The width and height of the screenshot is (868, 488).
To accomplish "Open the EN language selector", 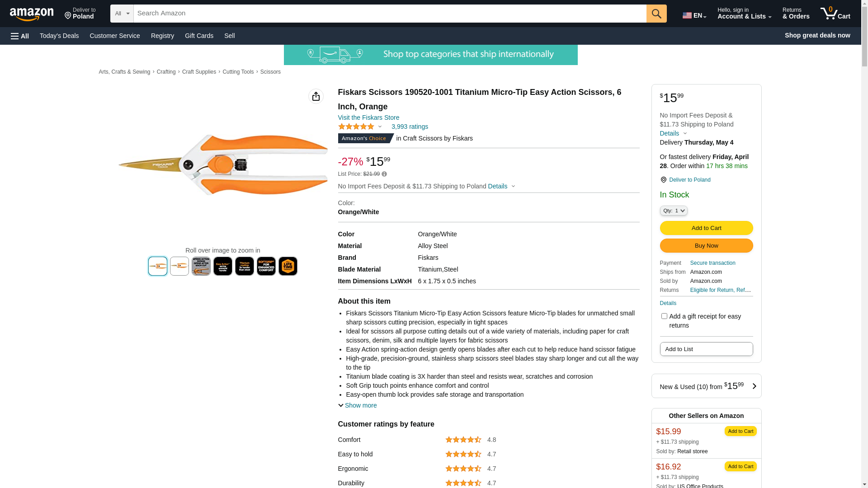I will [694, 15].
